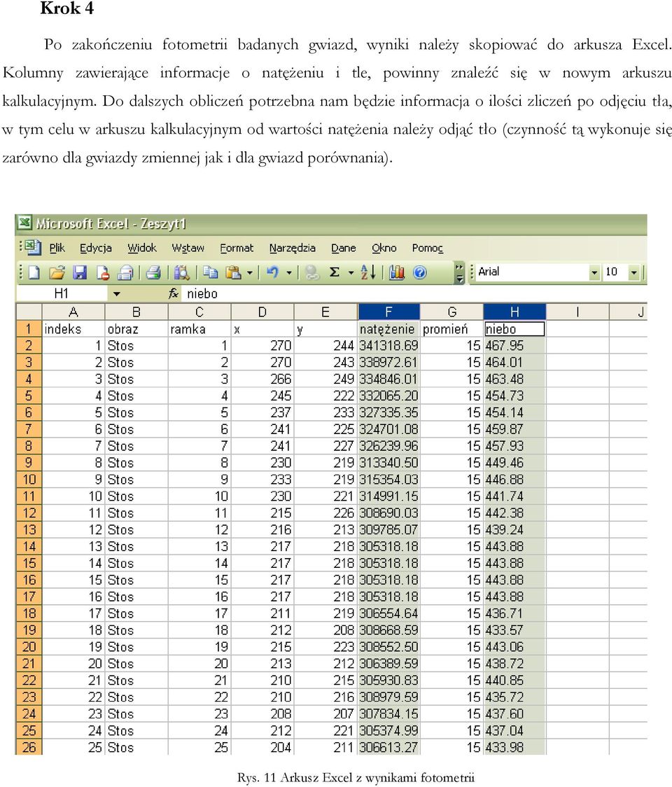
Task: Click the promień header cell
Action: [452, 329]
